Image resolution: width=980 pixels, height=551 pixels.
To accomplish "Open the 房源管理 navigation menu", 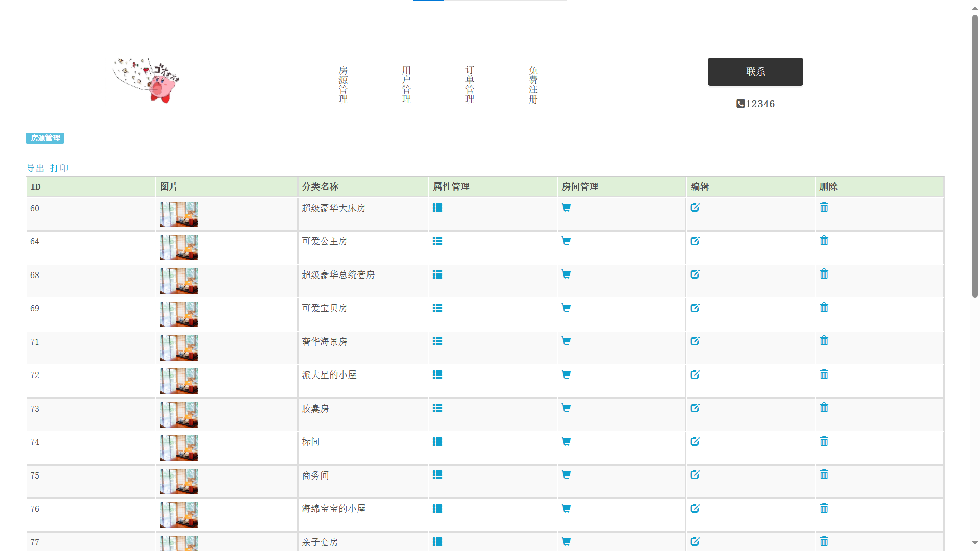I will click(344, 85).
